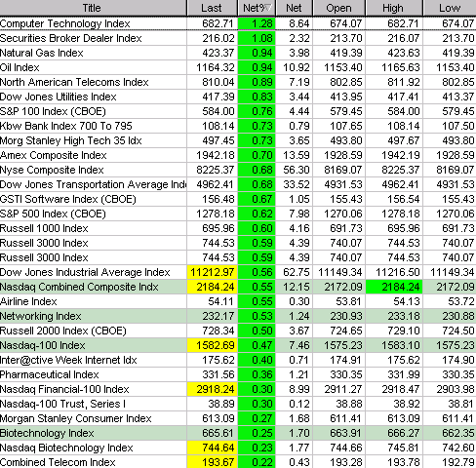Click the High column header
Image resolution: width=476 pixels, height=468 pixels.
tap(394, 8)
